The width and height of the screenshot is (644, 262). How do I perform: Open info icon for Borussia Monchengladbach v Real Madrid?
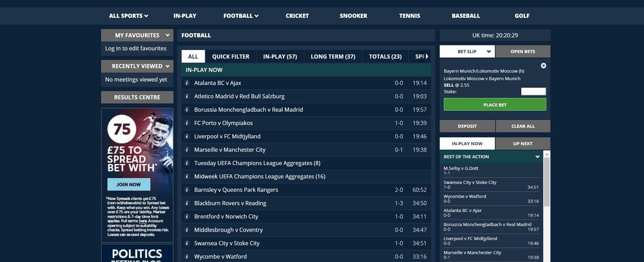point(187,110)
